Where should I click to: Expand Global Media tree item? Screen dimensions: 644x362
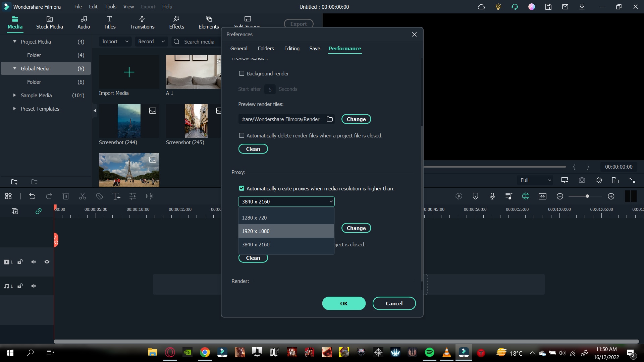coord(15,68)
